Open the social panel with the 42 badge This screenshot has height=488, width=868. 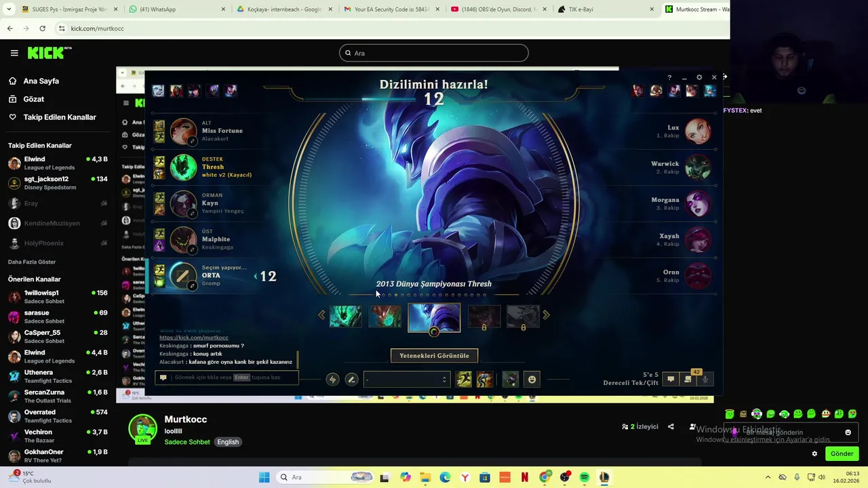pos(688,380)
